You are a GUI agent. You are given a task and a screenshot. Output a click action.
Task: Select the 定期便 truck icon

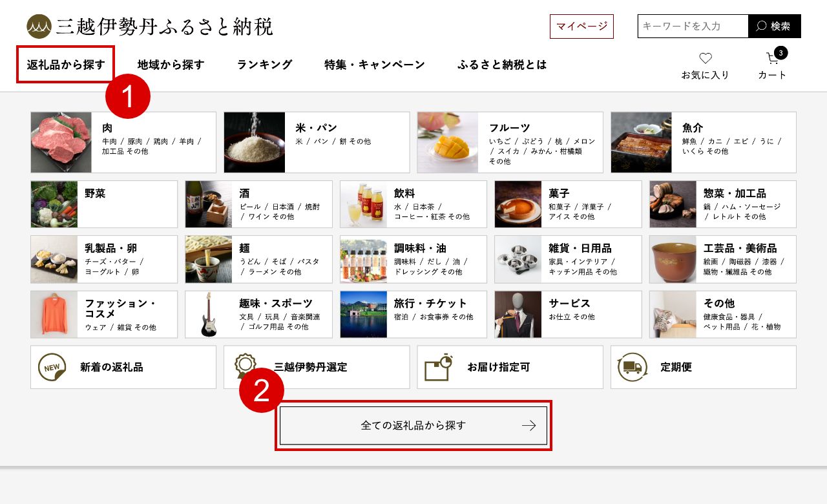[632, 367]
